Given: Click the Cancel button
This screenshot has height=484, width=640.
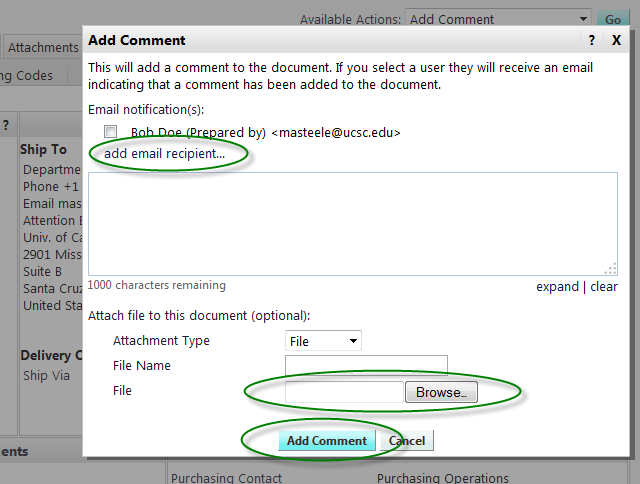Looking at the screenshot, I should coord(407,441).
